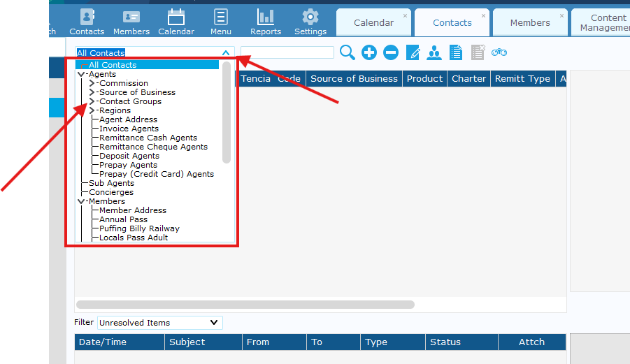The height and width of the screenshot is (364, 630).
Task: Select Puffing Billy Railway in the tree
Action: (139, 228)
